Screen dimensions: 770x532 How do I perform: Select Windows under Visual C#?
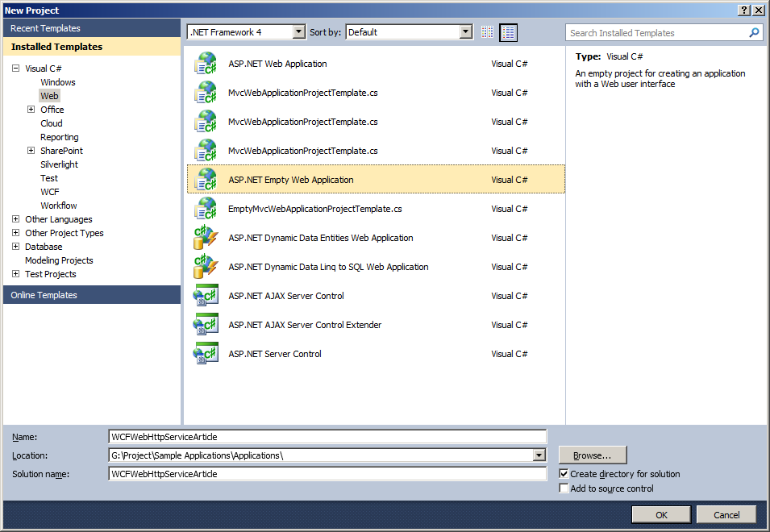point(58,82)
